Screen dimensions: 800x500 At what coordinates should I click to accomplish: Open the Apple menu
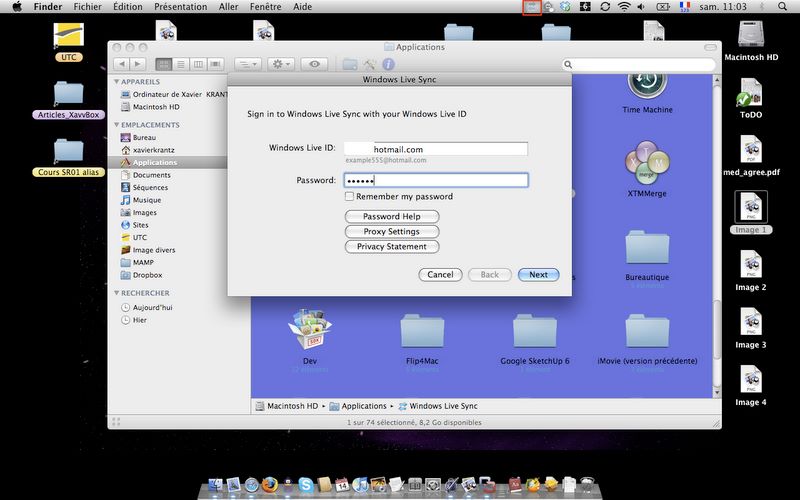click(17, 7)
